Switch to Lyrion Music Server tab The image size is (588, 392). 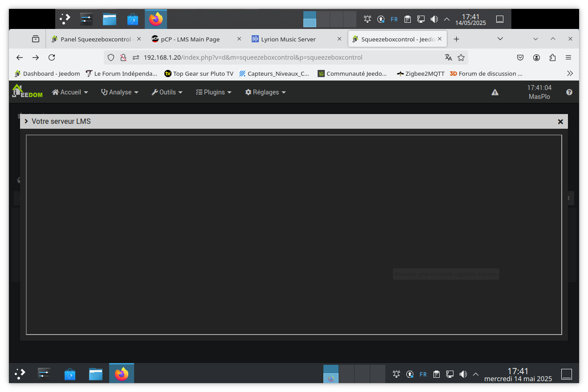click(x=297, y=39)
